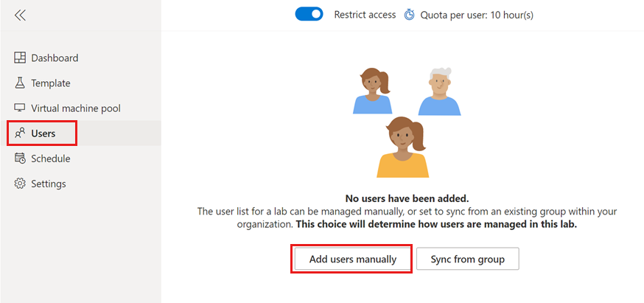
Task: Collapse the sidebar with double chevron icon
Action: [x=20, y=15]
